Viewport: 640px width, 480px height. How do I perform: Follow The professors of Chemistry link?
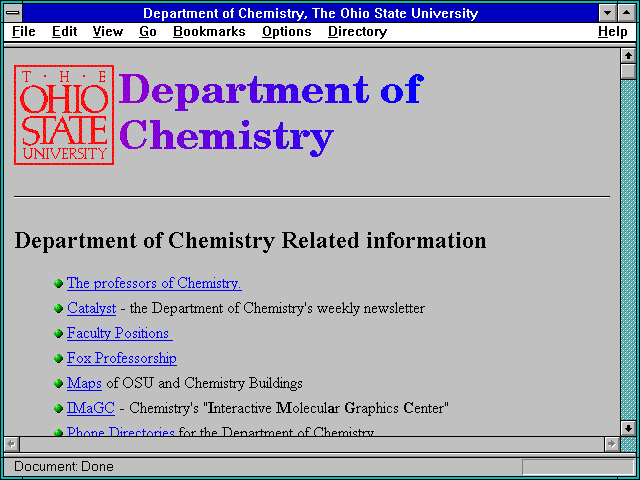tap(154, 283)
